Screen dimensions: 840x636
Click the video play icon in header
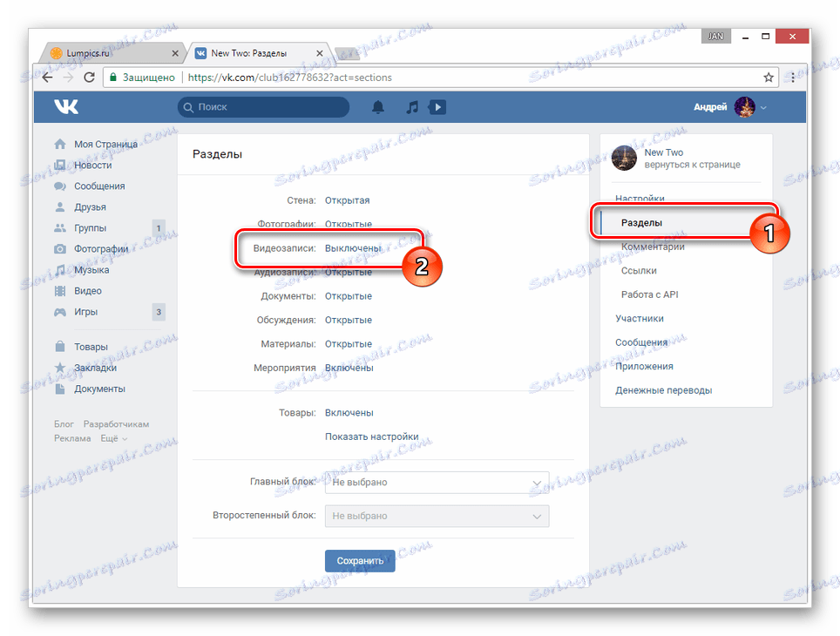click(x=437, y=107)
